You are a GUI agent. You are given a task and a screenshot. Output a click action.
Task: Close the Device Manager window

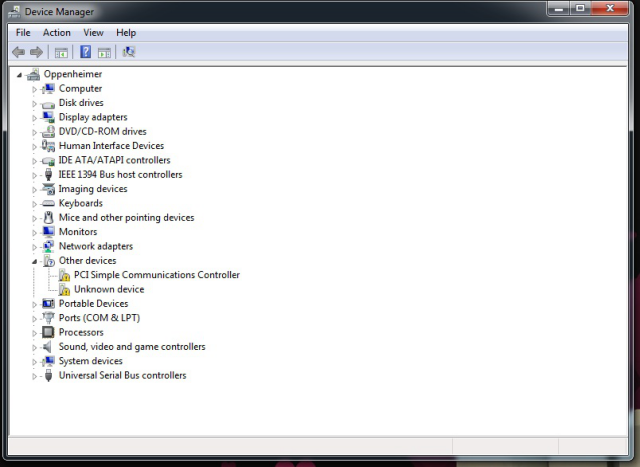pos(610,9)
